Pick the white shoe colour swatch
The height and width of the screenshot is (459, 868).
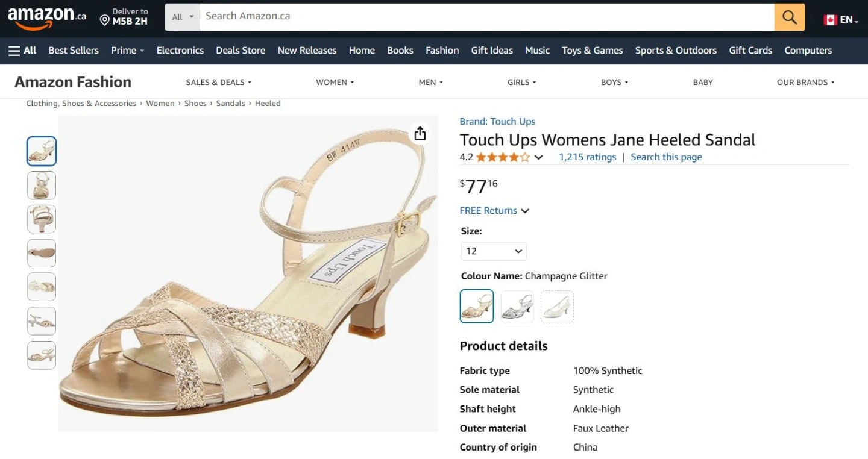(x=557, y=307)
